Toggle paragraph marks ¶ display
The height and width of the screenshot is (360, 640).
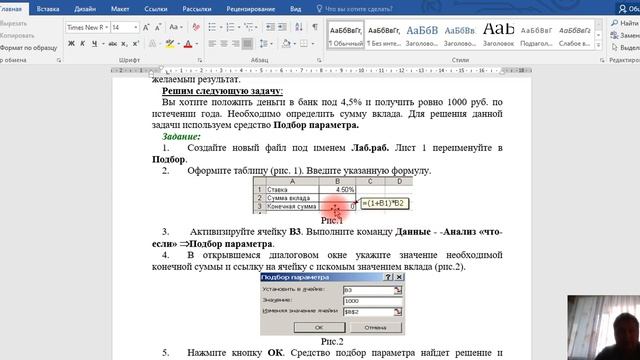315,27
